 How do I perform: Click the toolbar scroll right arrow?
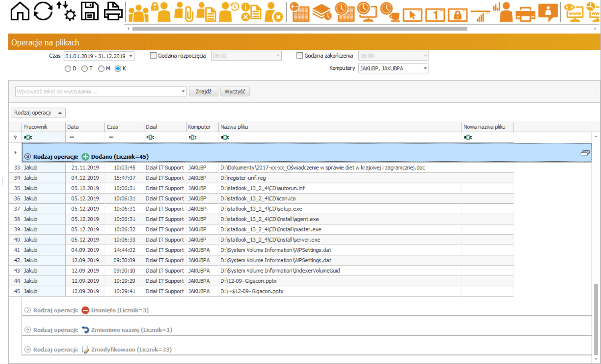[595, 29]
